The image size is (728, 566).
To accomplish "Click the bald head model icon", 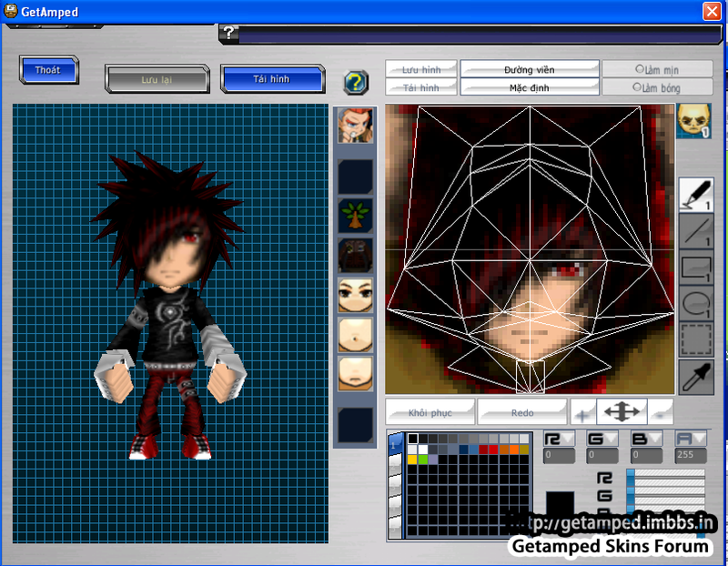I will pyautogui.click(x=693, y=121).
